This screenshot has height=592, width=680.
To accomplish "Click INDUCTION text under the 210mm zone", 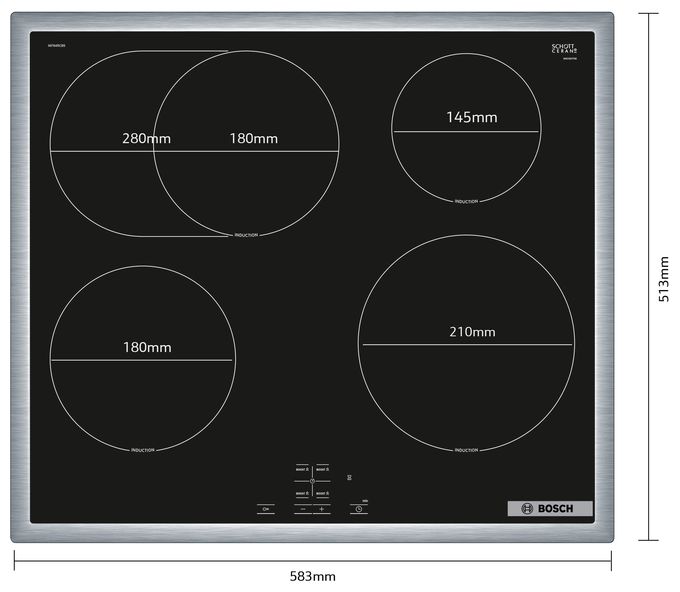I will (x=466, y=450).
